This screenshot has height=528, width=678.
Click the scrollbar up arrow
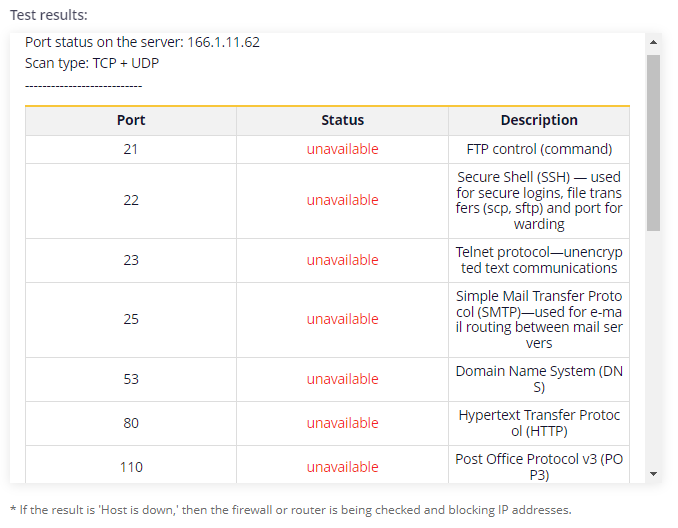point(653,42)
